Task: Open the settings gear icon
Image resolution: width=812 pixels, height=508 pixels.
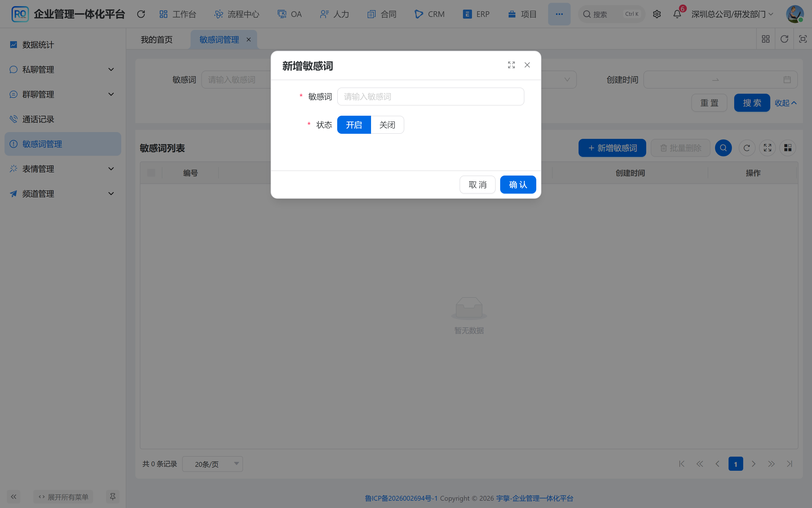Action: pyautogui.click(x=657, y=14)
